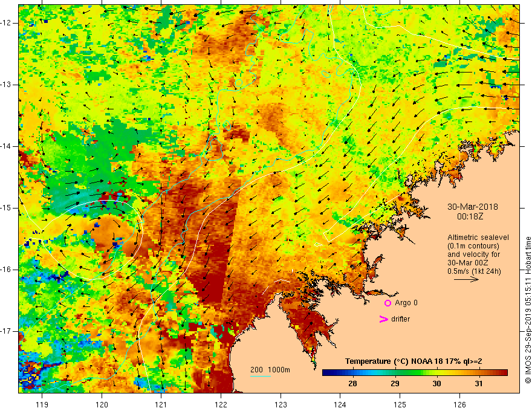Viewport: 532px width, 411px height.
Task: Click the IMOS copyright timestamp text
Action: pos(528,310)
